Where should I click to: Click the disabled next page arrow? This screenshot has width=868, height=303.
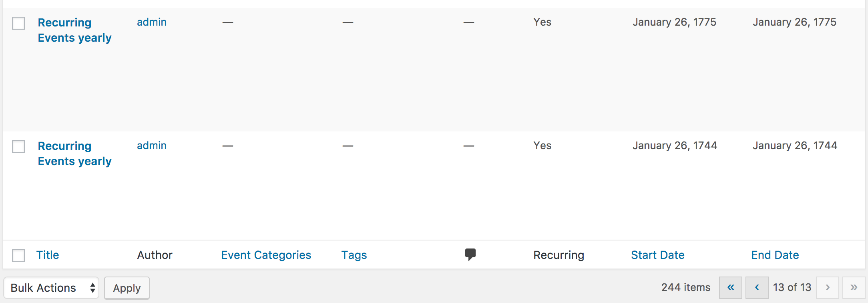828,288
